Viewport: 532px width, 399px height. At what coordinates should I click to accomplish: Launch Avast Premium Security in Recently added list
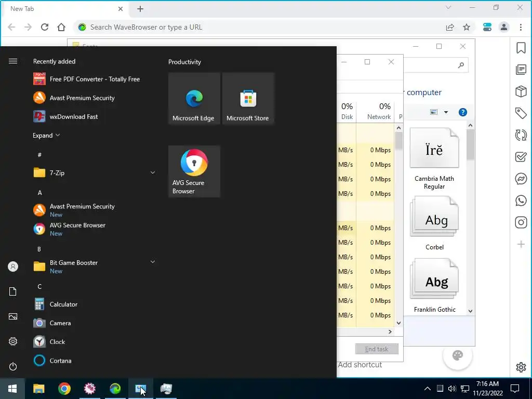point(74,98)
